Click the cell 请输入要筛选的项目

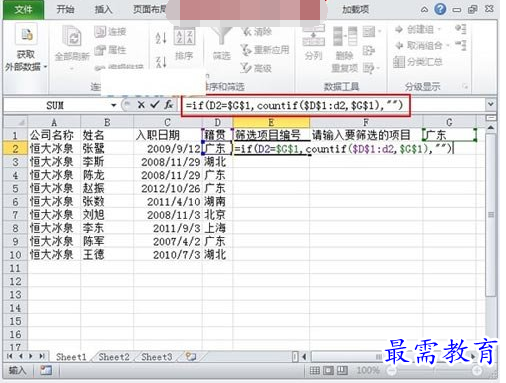[366, 135]
